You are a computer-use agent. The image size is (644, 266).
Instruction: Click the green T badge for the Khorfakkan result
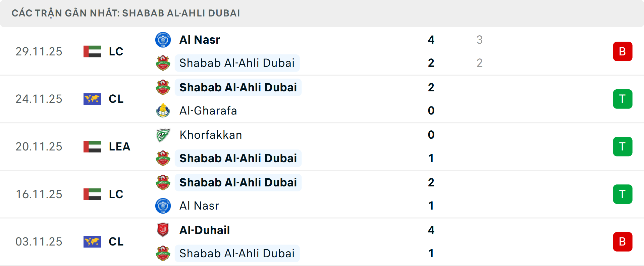[x=623, y=146]
